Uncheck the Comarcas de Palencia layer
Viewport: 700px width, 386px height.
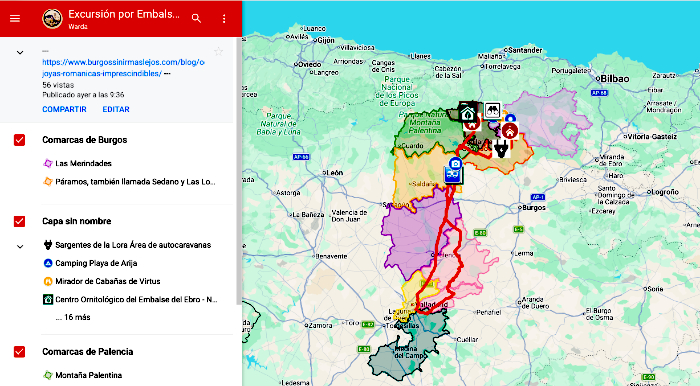tap(19, 352)
